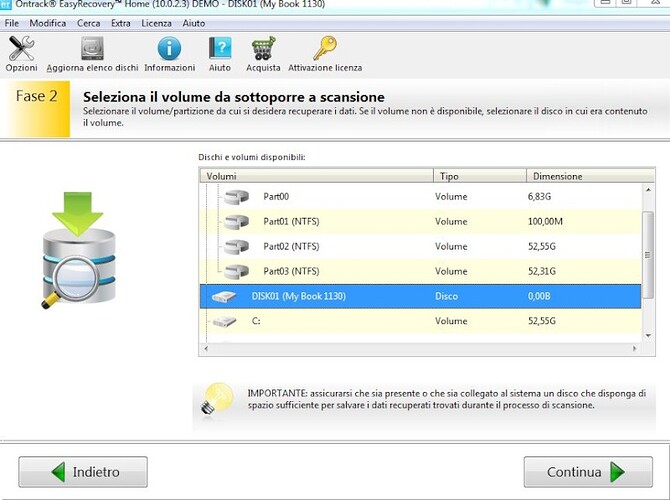Open the Modifica menu
Image resolution: width=670 pixels, height=500 pixels.
coord(48,23)
